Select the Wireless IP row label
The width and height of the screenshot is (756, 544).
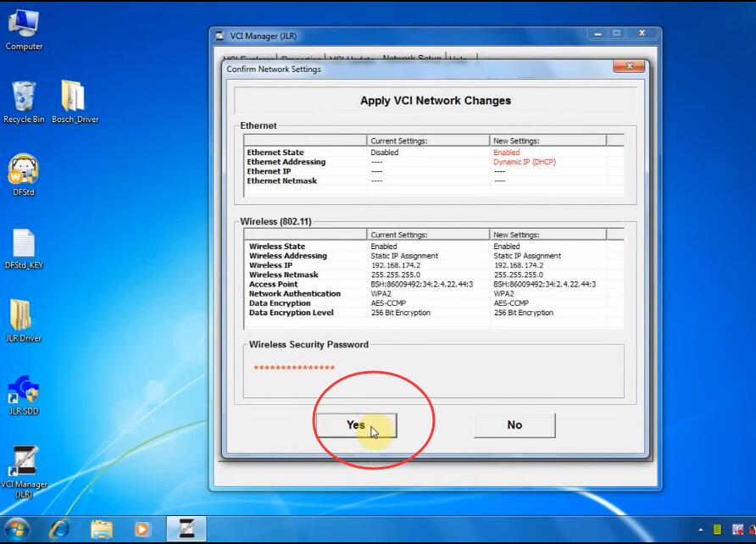click(x=270, y=265)
